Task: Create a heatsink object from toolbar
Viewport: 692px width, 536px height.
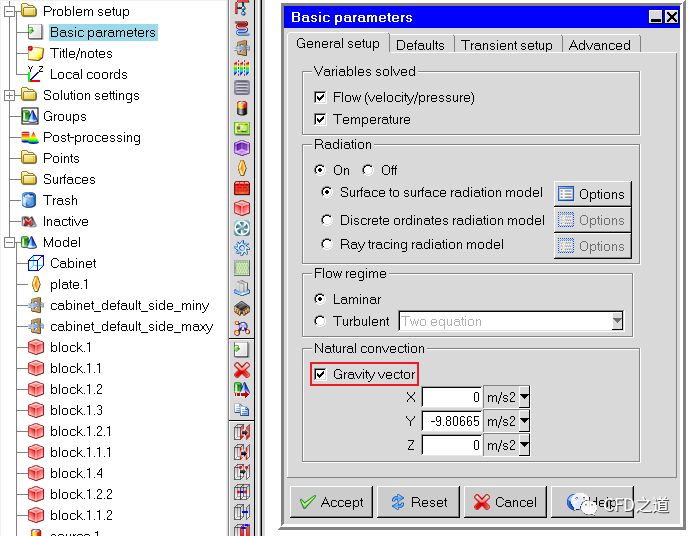Action: 242,289
